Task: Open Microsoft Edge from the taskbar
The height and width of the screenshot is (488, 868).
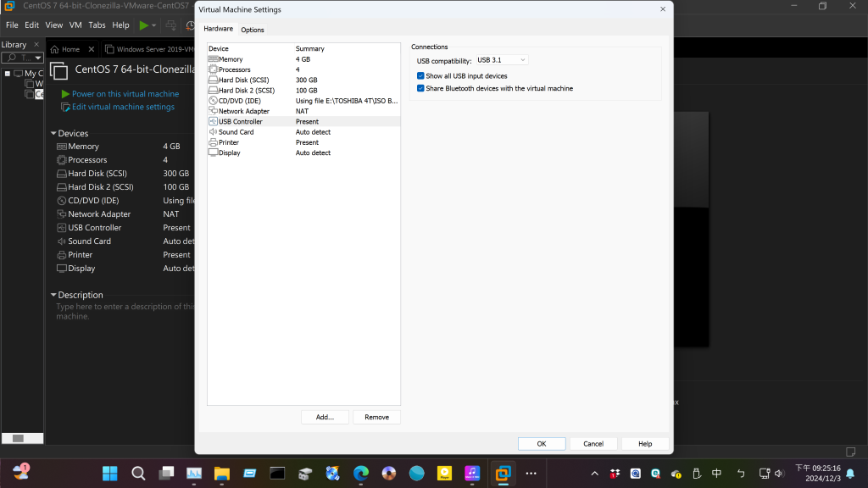Action: click(x=361, y=473)
